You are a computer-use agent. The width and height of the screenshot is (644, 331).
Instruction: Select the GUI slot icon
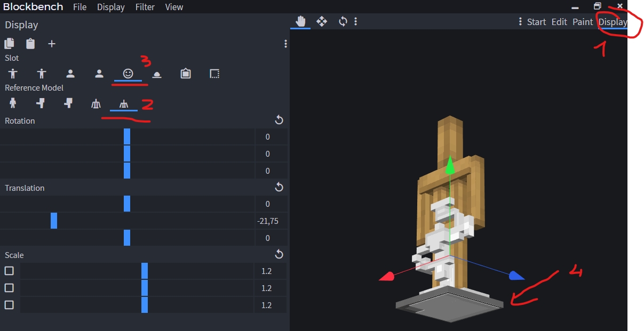(x=214, y=74)
